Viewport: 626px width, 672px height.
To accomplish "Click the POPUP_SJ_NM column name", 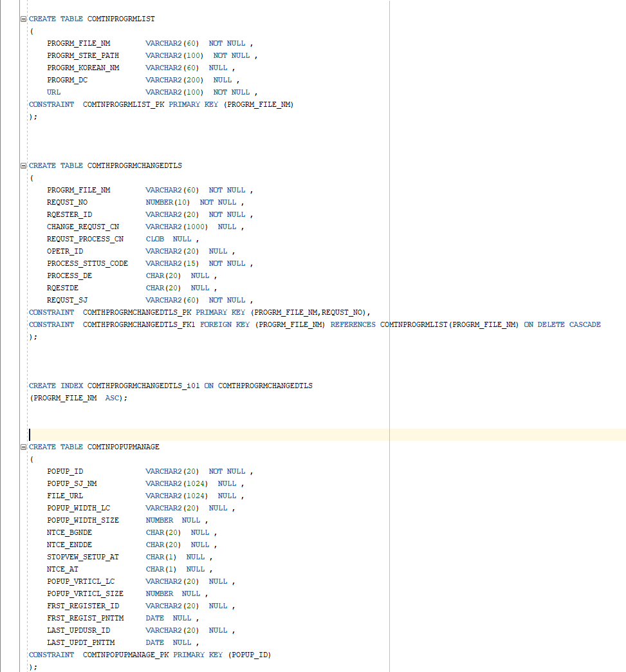I will pyautogui.click(x=72, y=483).
